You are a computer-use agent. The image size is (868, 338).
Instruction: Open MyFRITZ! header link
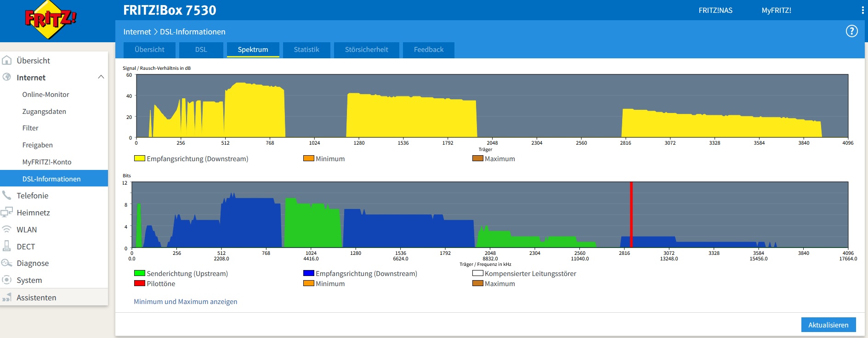[776, 10]
